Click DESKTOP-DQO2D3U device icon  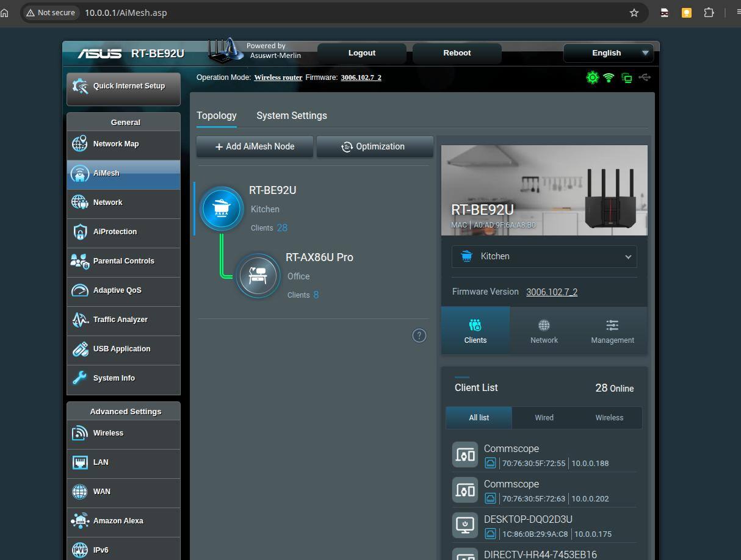coord(465,525)
